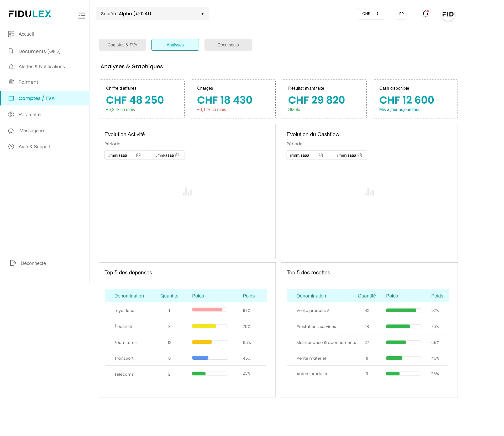Open the FR language selector
The height and width of the screenshot is (436, 504).
point(401,14)
